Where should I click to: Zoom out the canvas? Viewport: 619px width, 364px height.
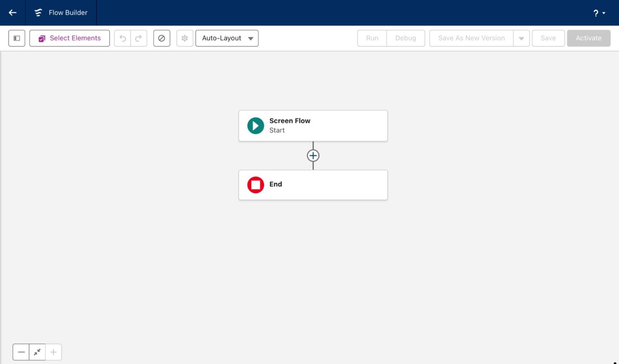point(21,352)
